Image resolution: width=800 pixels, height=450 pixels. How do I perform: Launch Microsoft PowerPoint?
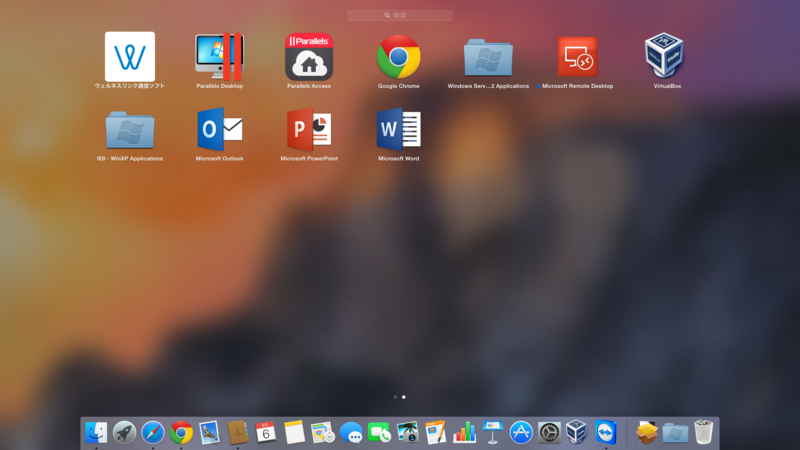309,129
